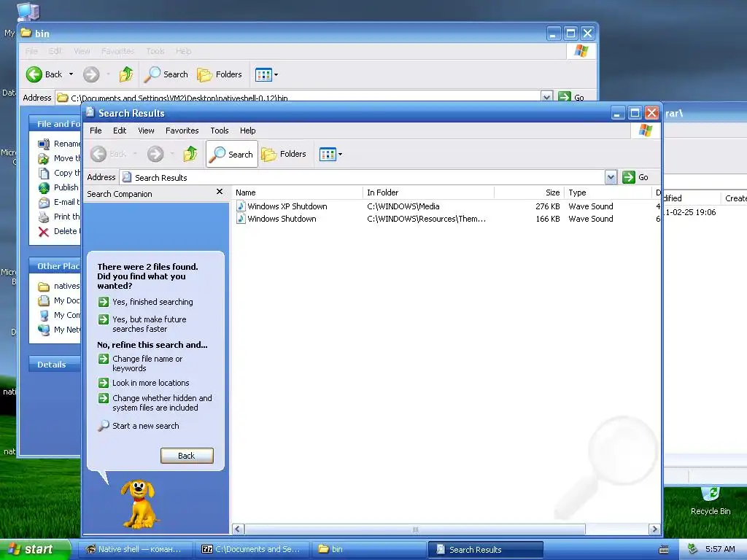Click the Up folder icon in bin window
Screen dimensions: 747x560
click(x=126, y=74)
